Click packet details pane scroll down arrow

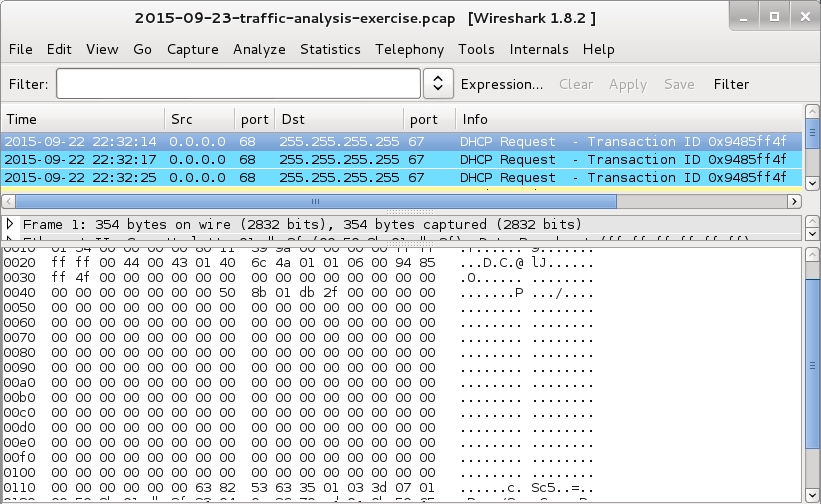click(812, 234)
